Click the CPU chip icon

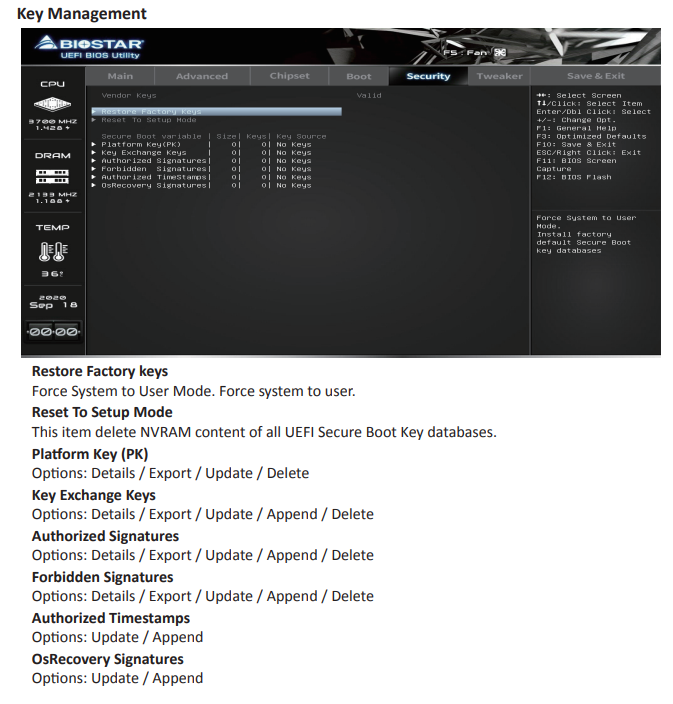pos(53,104)
